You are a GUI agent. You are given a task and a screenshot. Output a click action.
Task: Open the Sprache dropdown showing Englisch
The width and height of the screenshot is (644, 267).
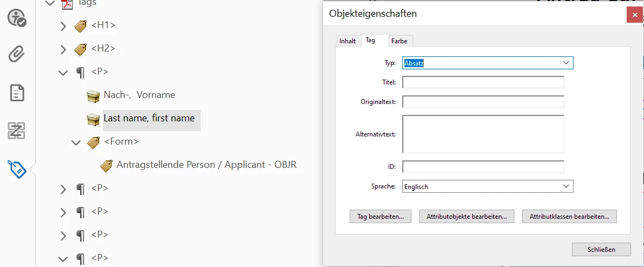pos(487,186)
